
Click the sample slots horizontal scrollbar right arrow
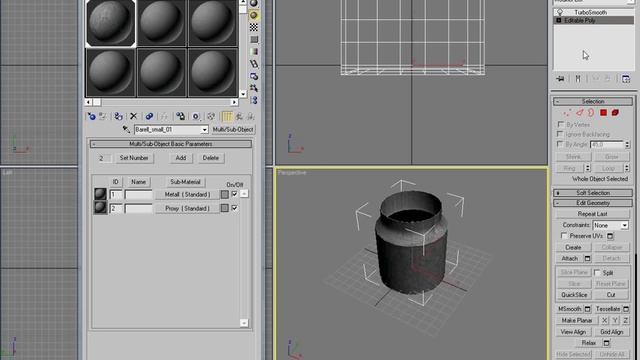click(234, 102)
